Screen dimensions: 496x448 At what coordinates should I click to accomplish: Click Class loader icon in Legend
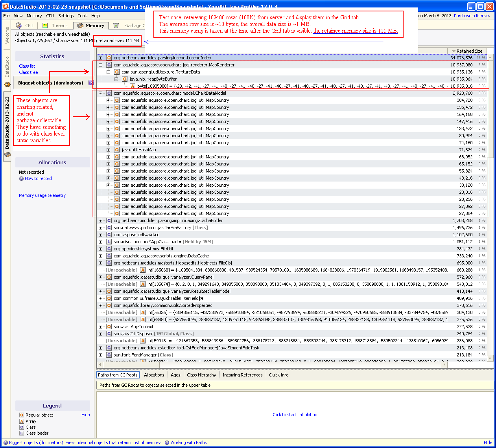[x=22, y=433]
